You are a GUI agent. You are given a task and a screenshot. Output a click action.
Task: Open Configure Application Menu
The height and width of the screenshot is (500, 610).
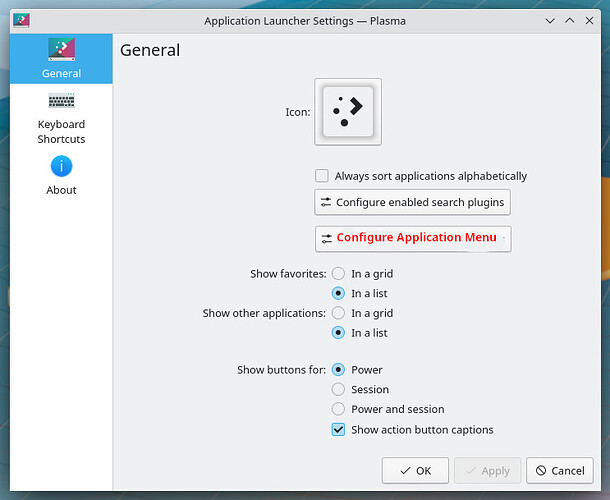point(413,239)
